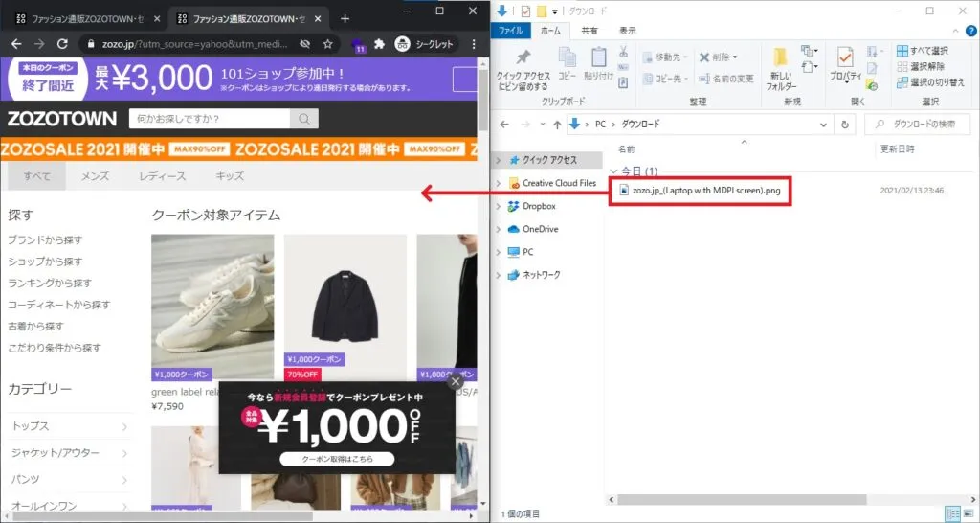Select Dropbox in Explorer navigation pane

click(531, 206)
